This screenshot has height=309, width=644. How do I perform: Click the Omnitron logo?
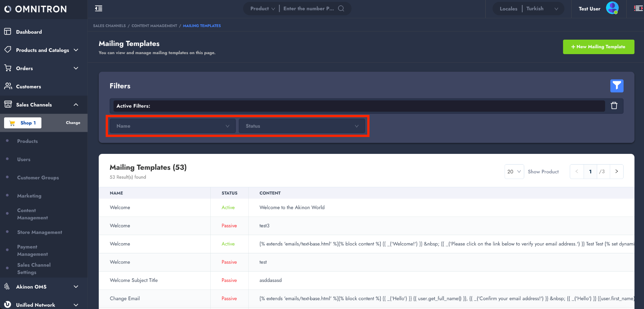[x=36, y=9]
